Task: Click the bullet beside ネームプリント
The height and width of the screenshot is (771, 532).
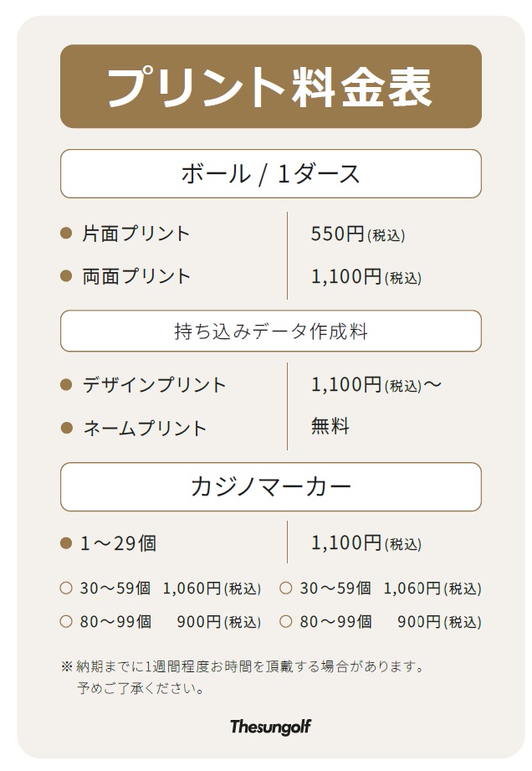Action: pyautogui.click(x=67, y=428)
